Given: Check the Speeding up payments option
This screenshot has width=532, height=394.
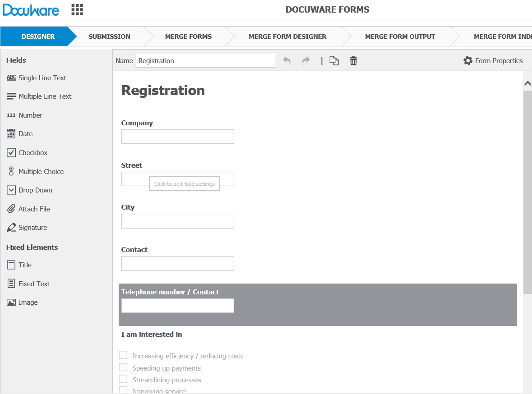Looking at the screenshot, I should 123,367.
